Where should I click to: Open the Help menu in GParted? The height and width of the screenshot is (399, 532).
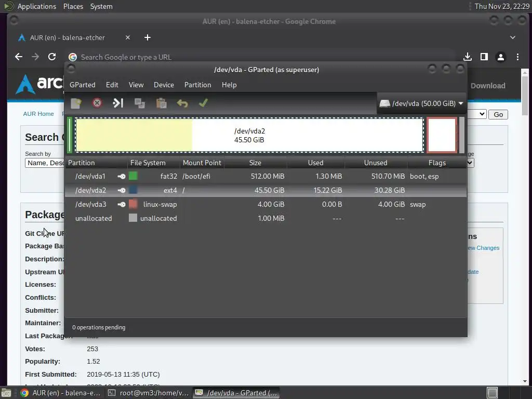point(229,85)
